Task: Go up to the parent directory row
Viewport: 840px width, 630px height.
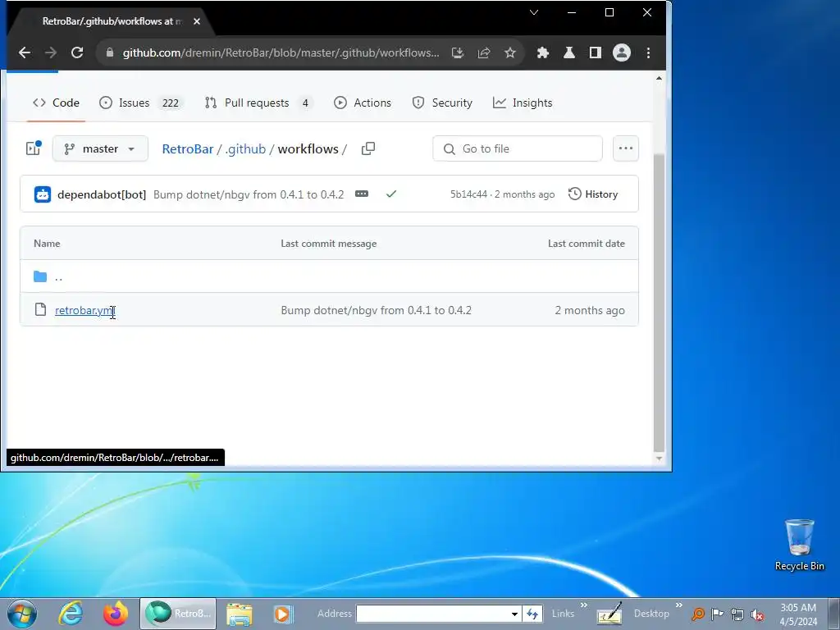Action: tap(329, 276)
